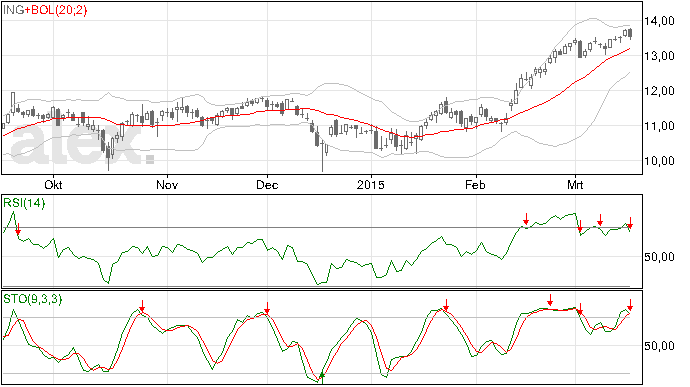Select the RSI(14) indicator label
Image resolution: width=690 pixels, height=387 pixels.
(x=24, y=203)
